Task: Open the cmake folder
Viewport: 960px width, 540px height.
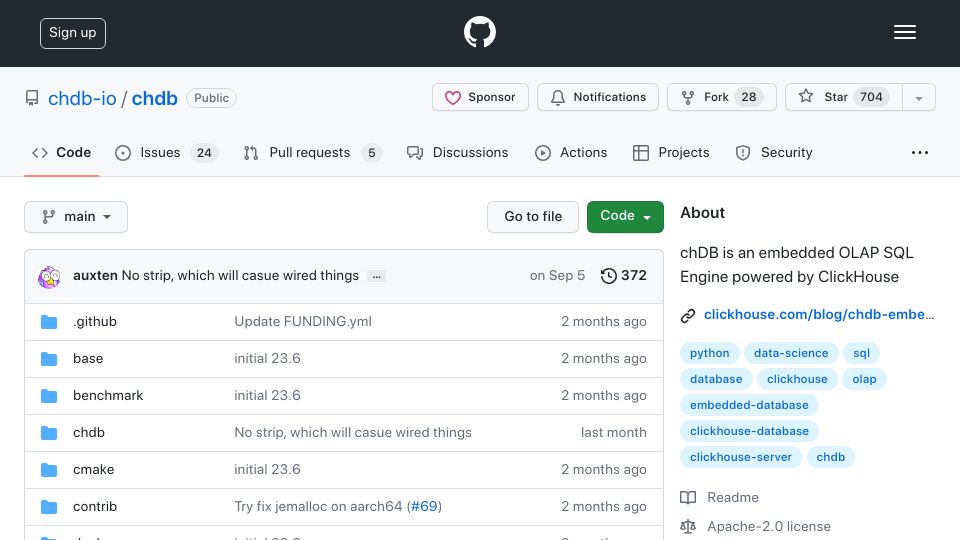Action: pyautogui.click(x=94, y=470)
